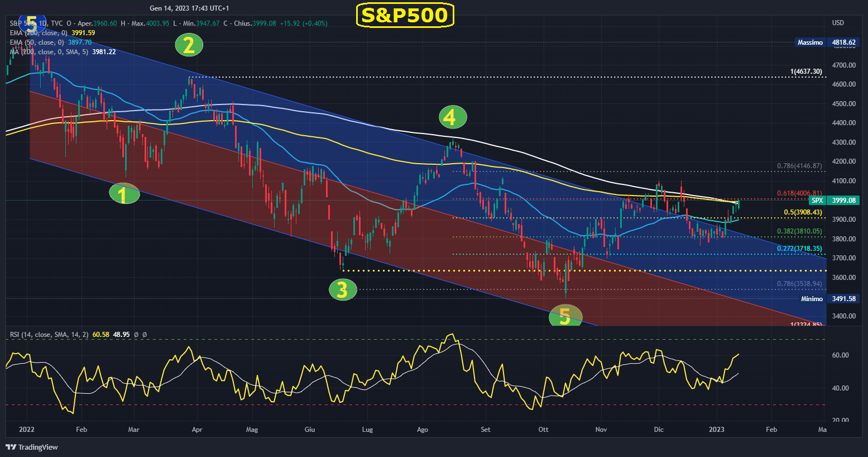Select the 0.272(3718.35) Fibonacci level label
This screenshot has height=457, width=868.
point(799,249)
